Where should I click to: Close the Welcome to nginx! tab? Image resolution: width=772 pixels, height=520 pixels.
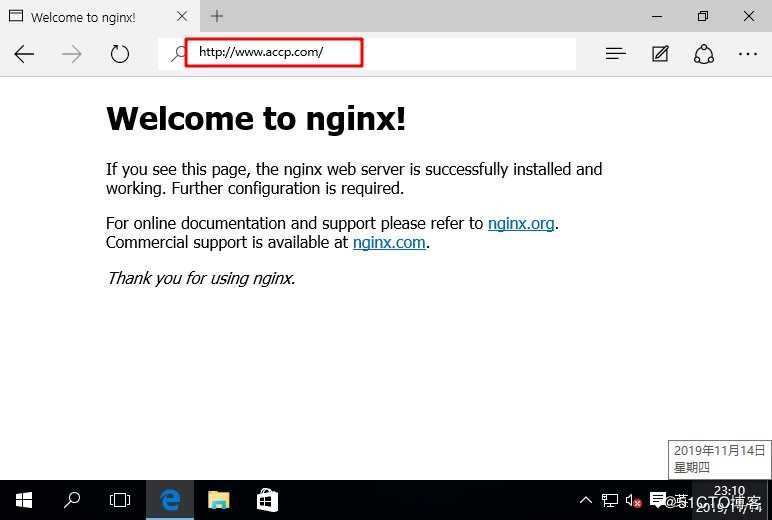coord(182,16)
